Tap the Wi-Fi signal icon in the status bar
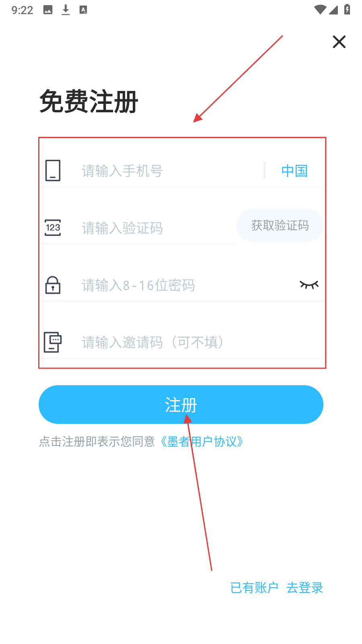The width and height of the screenshot is (362, 644). (x=320, y=10)
